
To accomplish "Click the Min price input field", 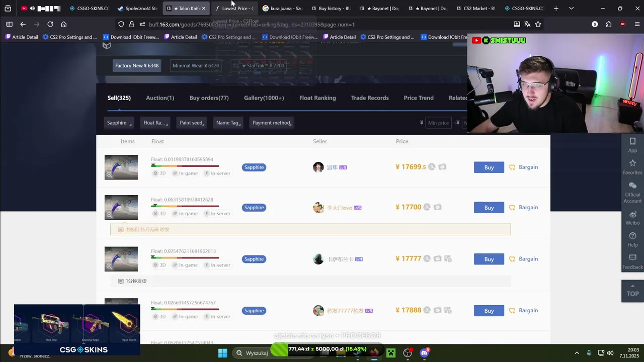I will tap(438, 123).
